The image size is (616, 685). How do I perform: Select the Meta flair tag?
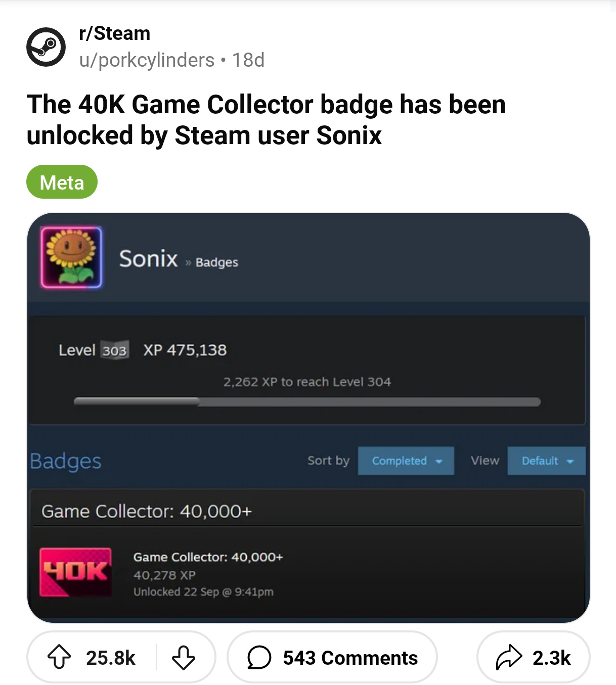[62, 182]
